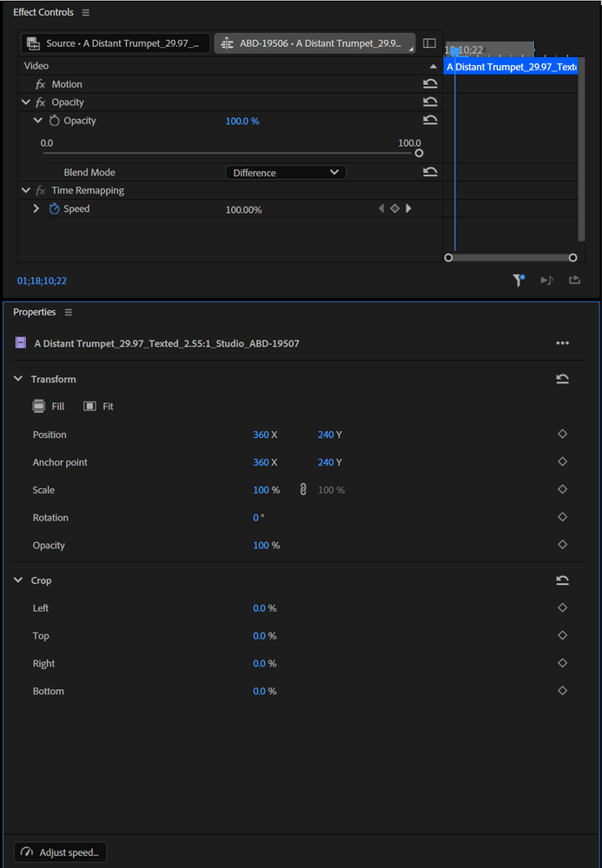Image resolution: width=602 pixels, height=868 pixels.
Task: Reset the Crop section in Properties
Action: [x=562, y=580]
